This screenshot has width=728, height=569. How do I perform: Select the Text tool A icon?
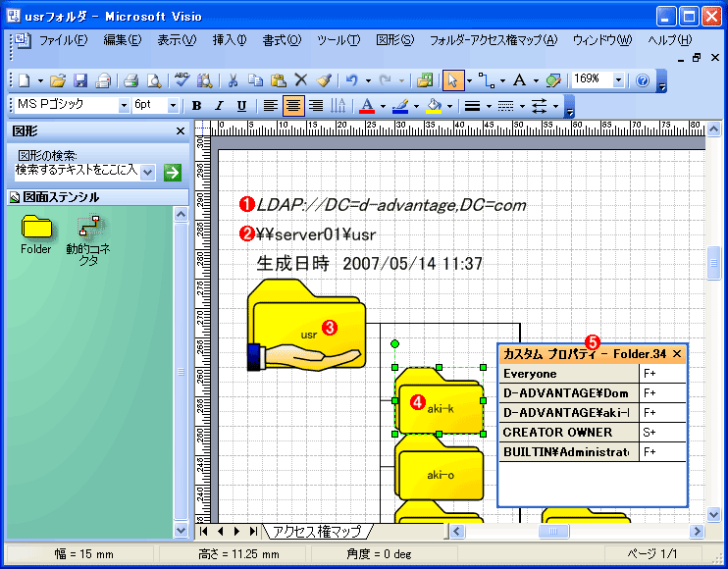tap(519, 80)
